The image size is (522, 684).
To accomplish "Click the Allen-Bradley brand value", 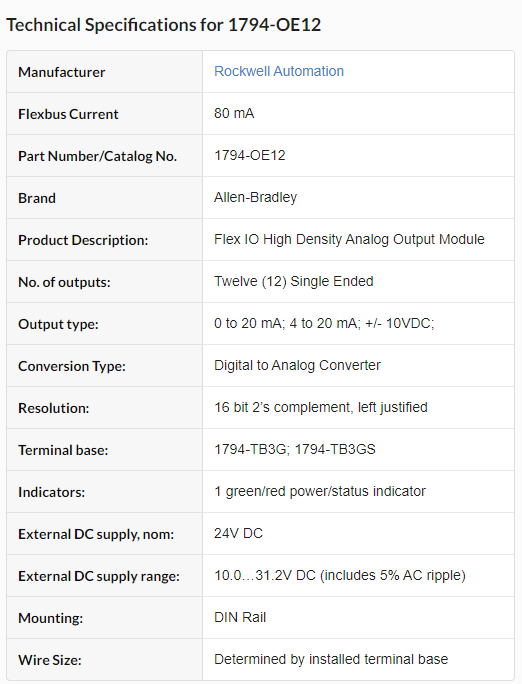I will pyautogui.click(x=255, y=198).
